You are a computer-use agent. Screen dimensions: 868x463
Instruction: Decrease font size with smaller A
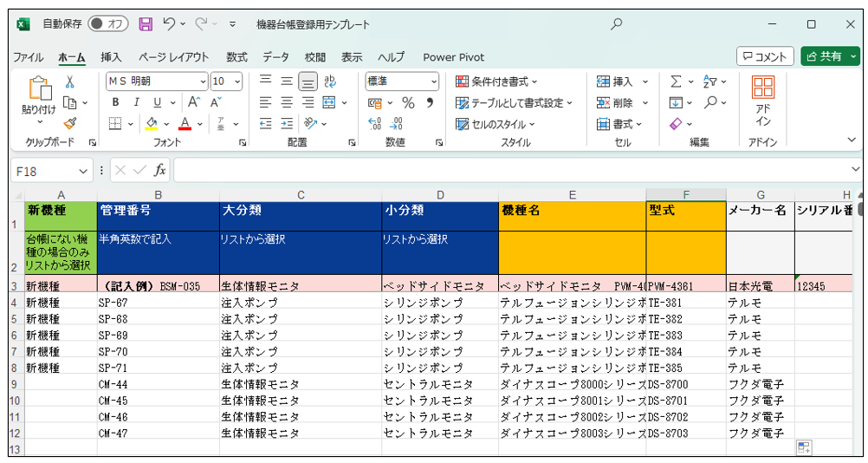pyautogui.click(x=216, y=102)
